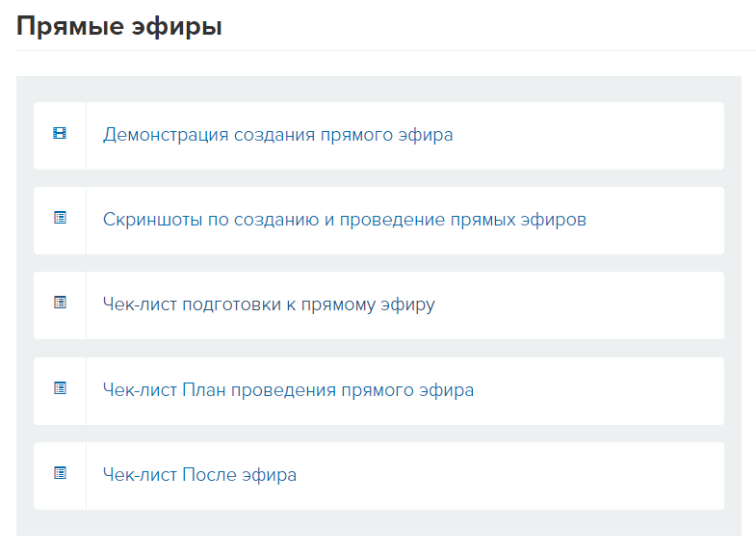Viewport: 756px width, 556px height.
Task: Click the words прямых эфиров in second lesson
Action: click(x=518, y=220)
